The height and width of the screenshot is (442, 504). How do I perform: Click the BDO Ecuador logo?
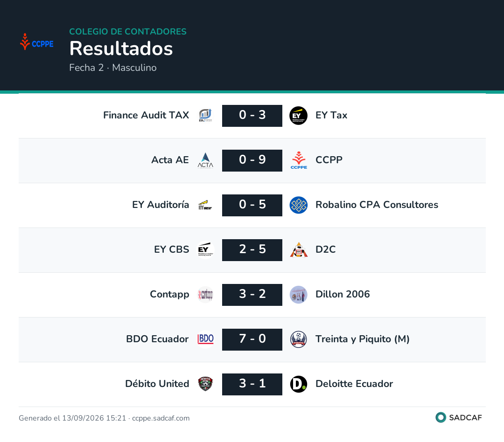pos(205,339)
